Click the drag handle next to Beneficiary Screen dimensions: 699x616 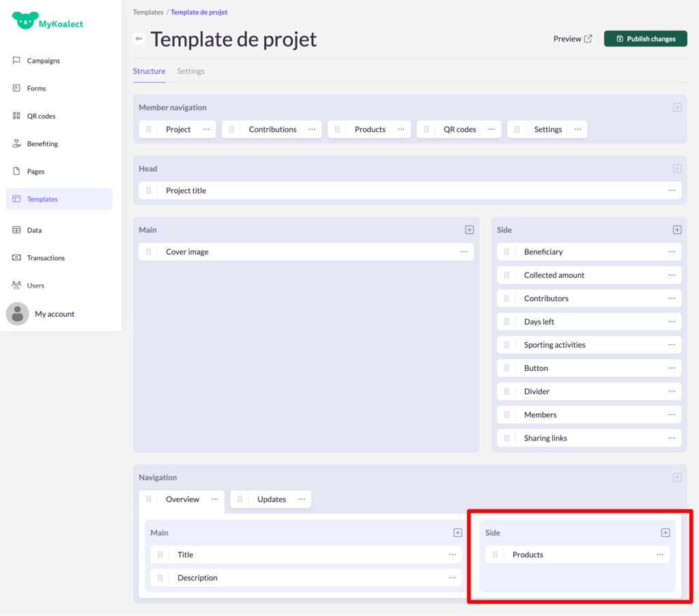507,252
